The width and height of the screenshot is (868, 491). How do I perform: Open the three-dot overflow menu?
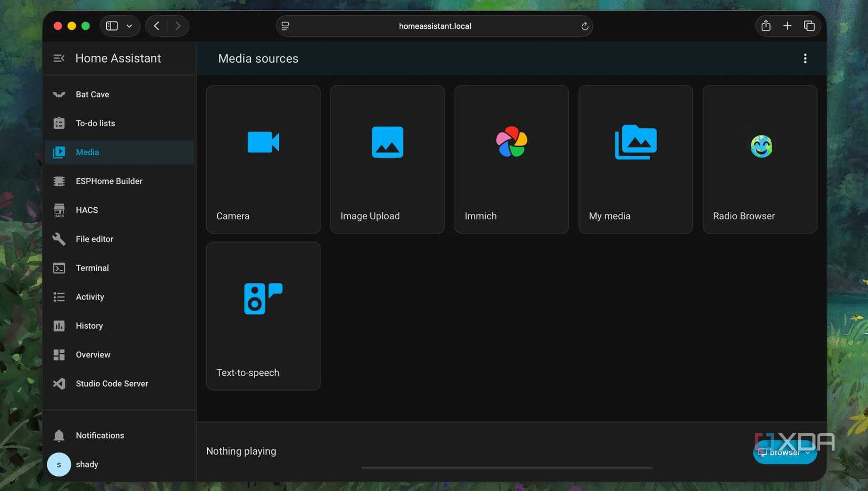tap(805, 58)
